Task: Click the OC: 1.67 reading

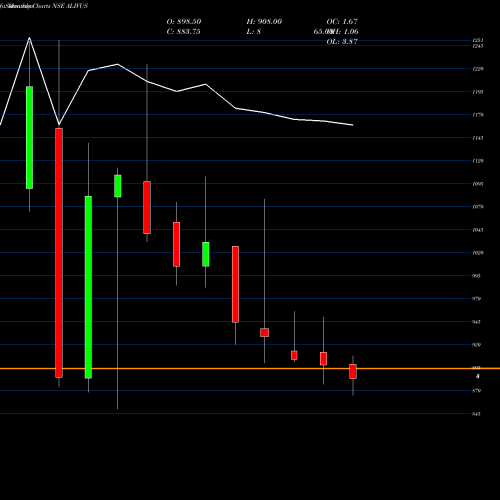Action: pyautogui.click(x=342, y=22)
